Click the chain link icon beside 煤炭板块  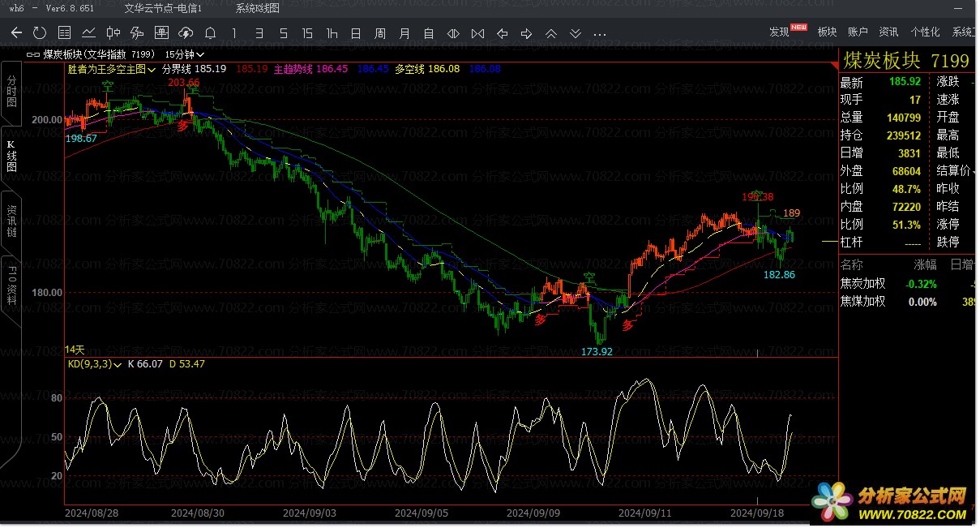32,54
